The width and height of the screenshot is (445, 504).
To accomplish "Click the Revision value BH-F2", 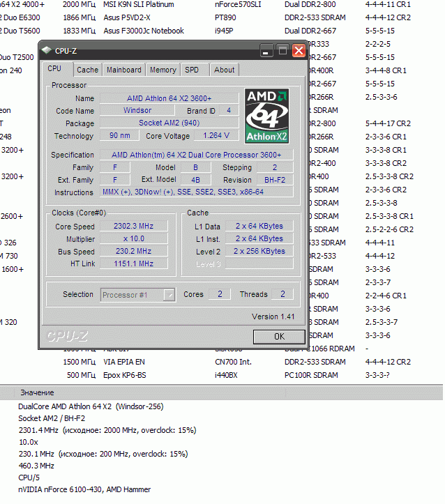I will [x=275, y=180].
